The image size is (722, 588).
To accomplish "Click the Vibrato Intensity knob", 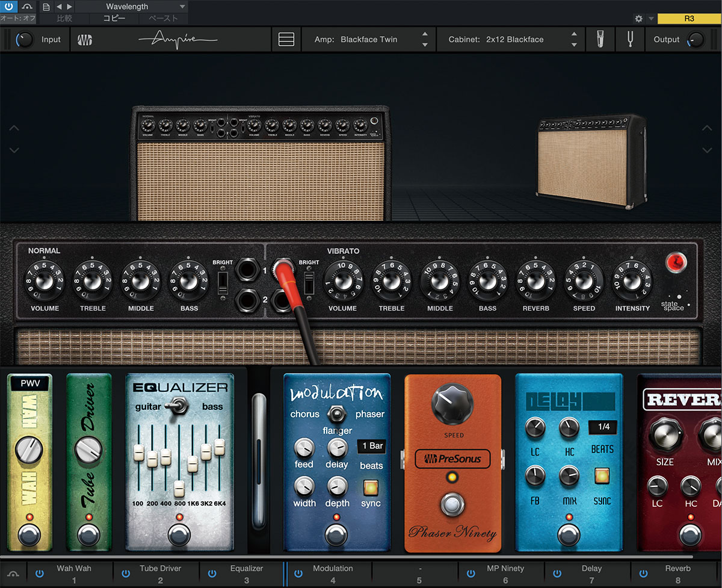I will point(632,280).
